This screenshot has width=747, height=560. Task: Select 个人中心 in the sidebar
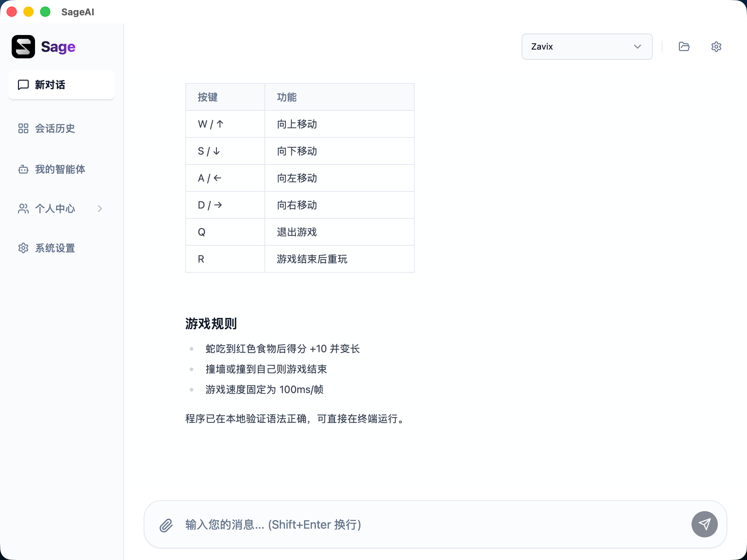coord(55,209)
